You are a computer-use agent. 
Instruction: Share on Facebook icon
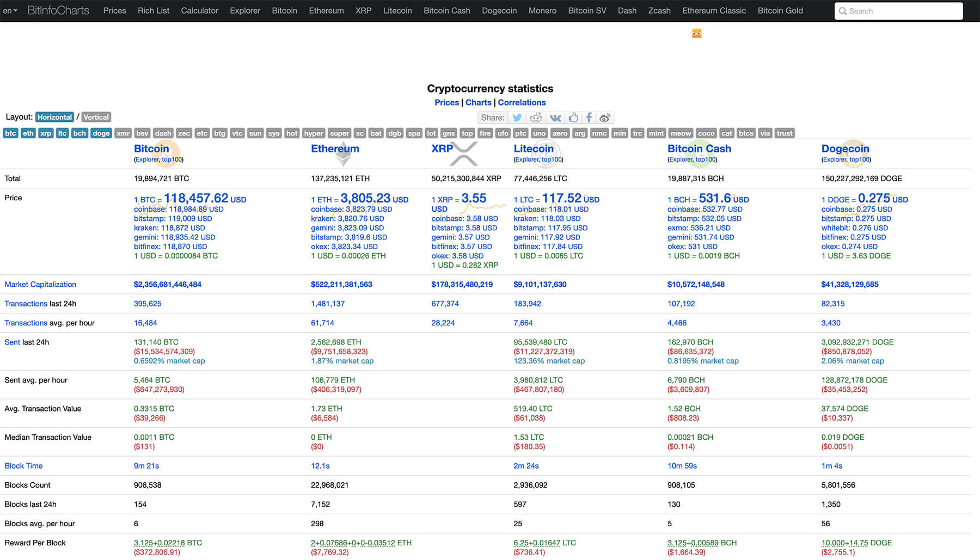click(x=589, y=118)
